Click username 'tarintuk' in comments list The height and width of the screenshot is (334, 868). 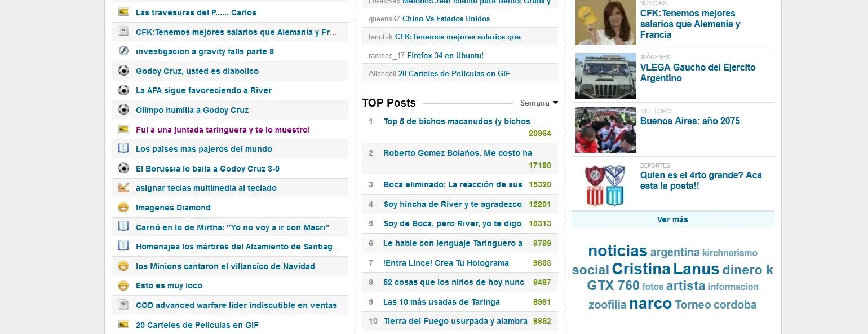(x=380, y=37)
